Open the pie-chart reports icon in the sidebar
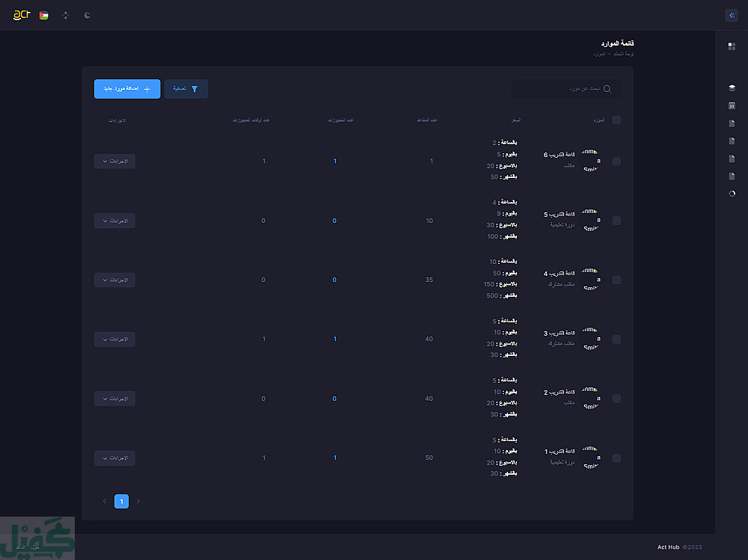748x560 pixels. click(x=732, y=194)
